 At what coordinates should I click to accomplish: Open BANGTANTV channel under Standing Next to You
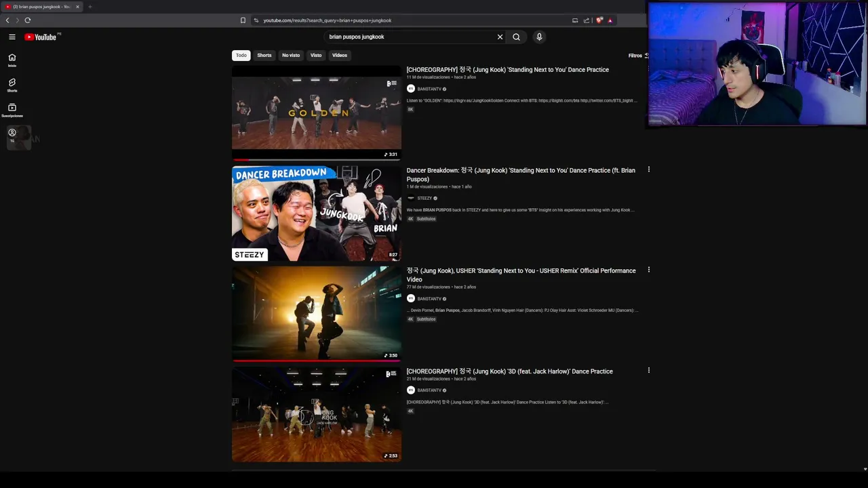(429, 89)
